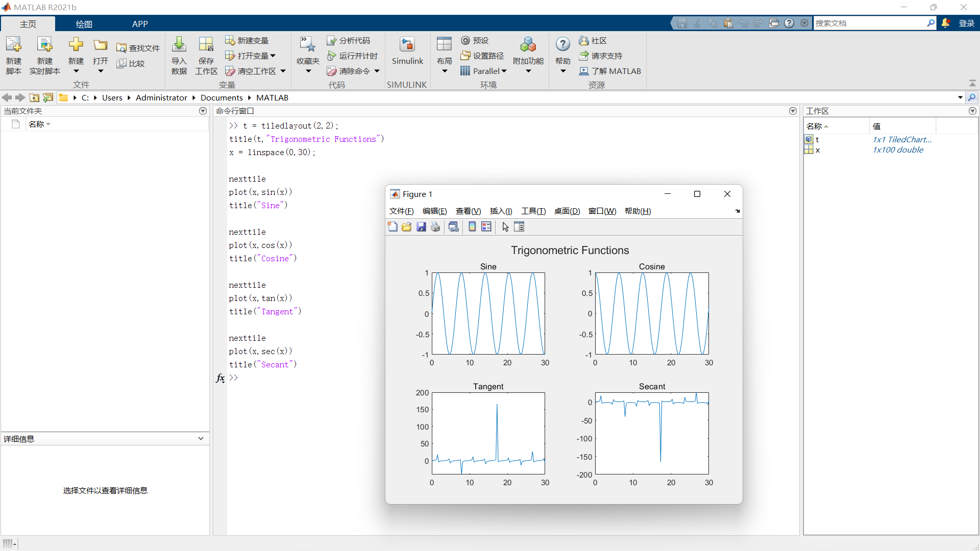Click the Sign In (登录) button
Screen dimensions: 980x551
coord(966,23)
